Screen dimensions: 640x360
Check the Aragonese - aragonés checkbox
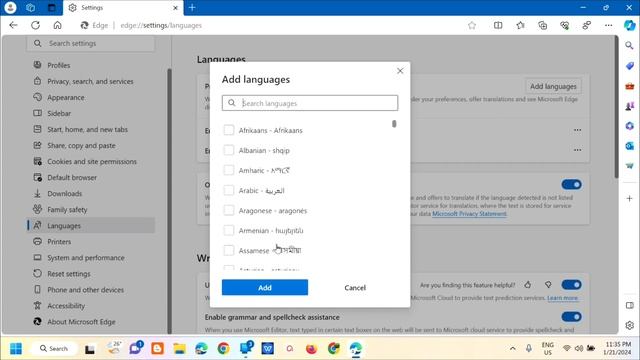tap(229, 210)
